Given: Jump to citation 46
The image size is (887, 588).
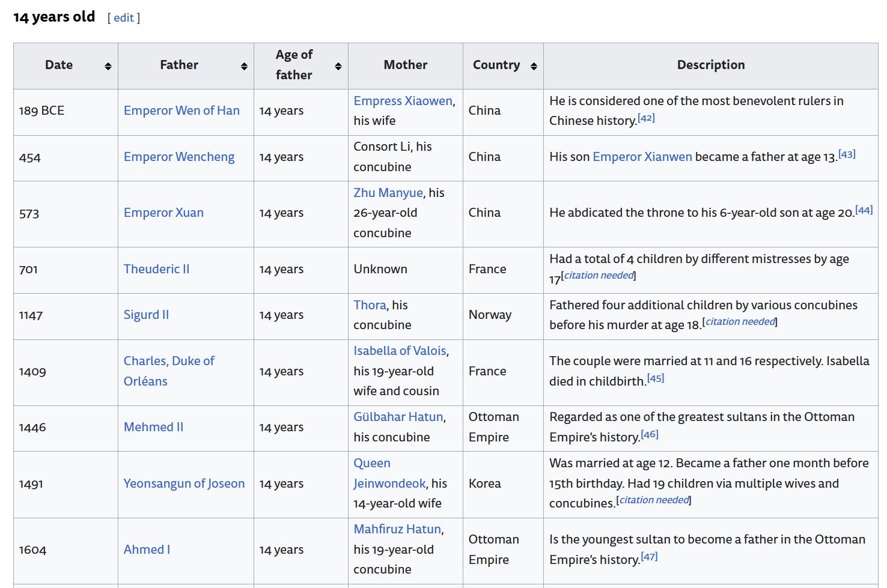Looking at the screenshot, I should [x=650, y=434].
